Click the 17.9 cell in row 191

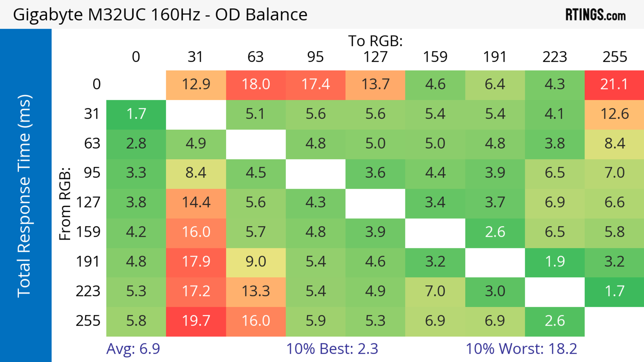click(196, 263)
